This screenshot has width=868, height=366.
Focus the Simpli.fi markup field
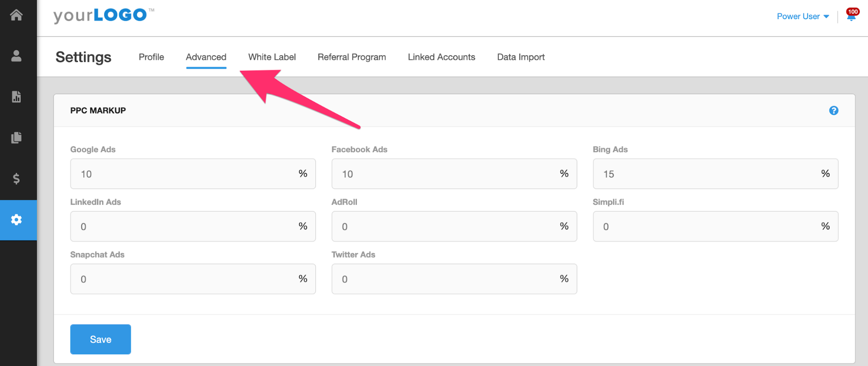click(x=715, y=226)
